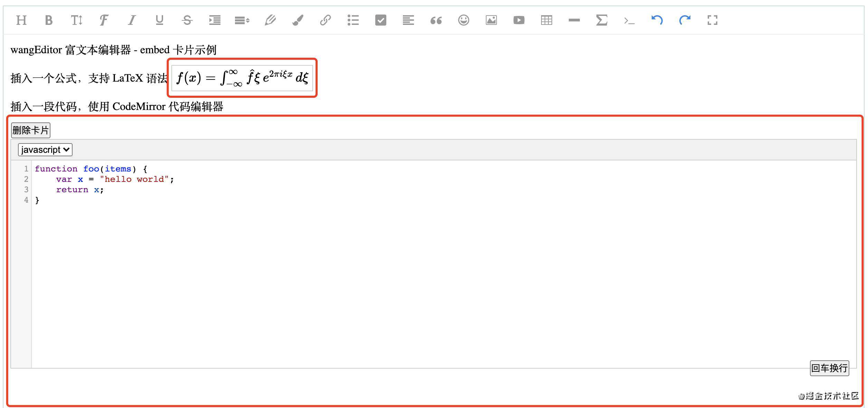Image resolution: width=868 pixels, height=408 pixels.
Task: Open the background color brush tool
Action: point(298,20)
